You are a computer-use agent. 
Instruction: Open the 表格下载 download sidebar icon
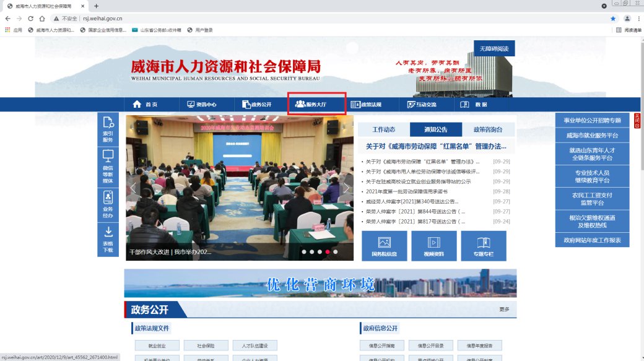click(x=108, y=240)
